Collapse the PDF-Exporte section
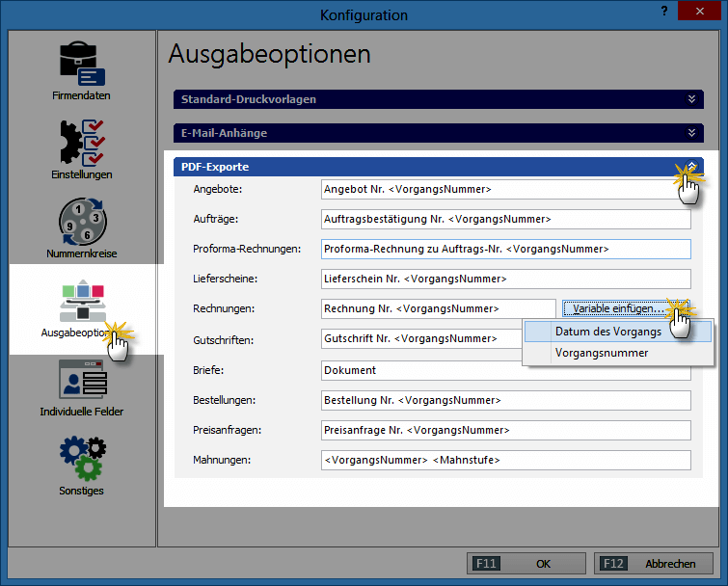The width and height of the screenshot is (728, 586). click(690, 167)
